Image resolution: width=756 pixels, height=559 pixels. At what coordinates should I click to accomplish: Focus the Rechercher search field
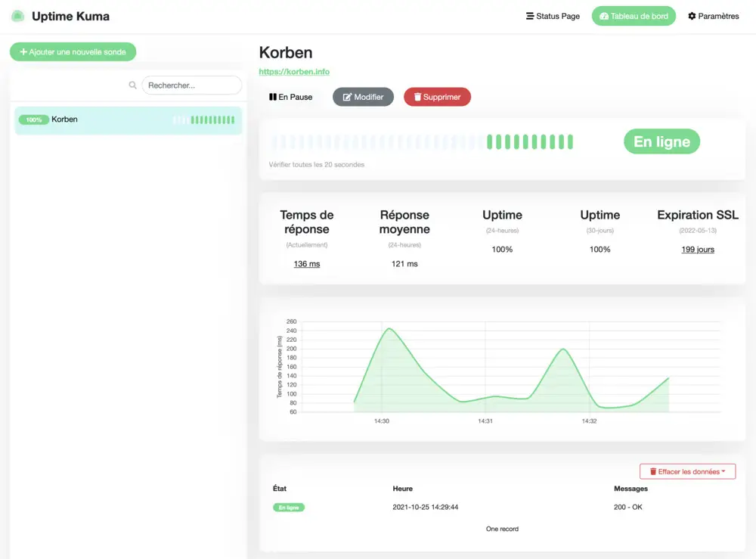[x=191, y=85]
